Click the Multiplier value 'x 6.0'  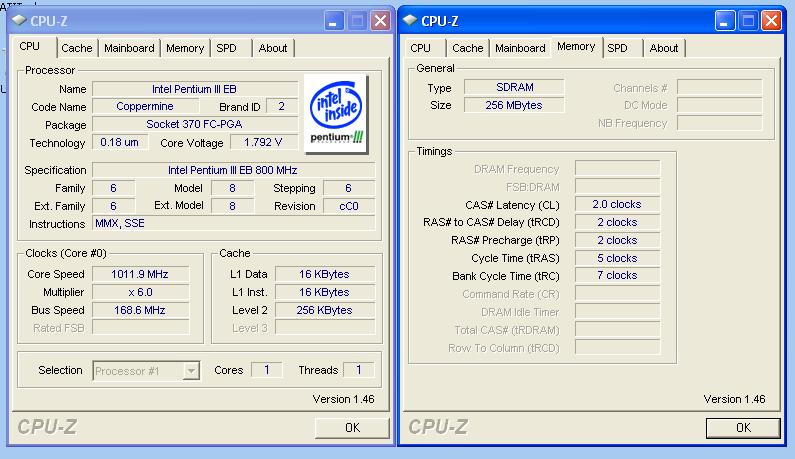click(x=140, y=292)
